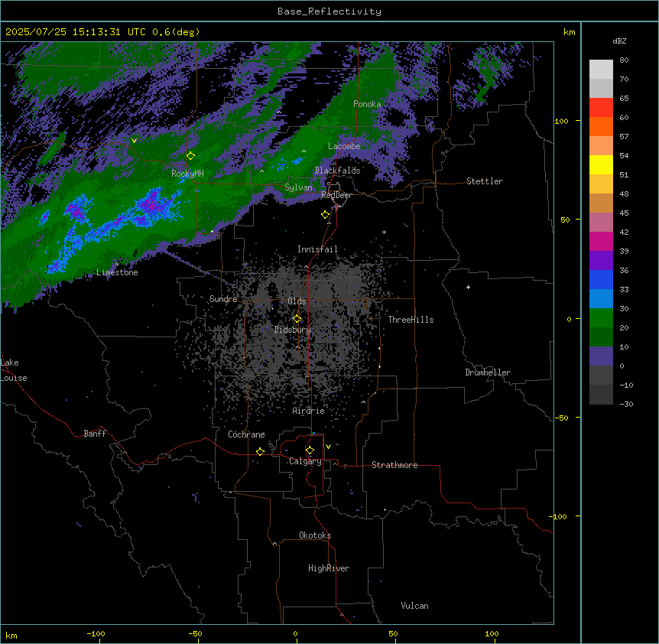Click the Base_Reflectivity title text
659x644 pixels.
pyautogui.click(x=329, y=11)
